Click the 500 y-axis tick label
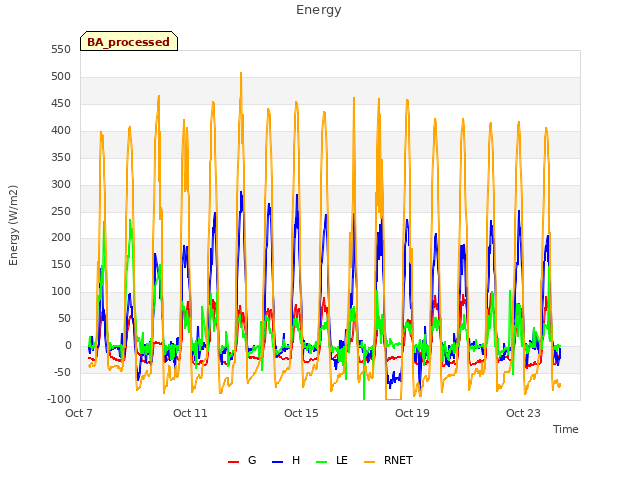This screenshot has width=640, height=480. click(61, 76)
